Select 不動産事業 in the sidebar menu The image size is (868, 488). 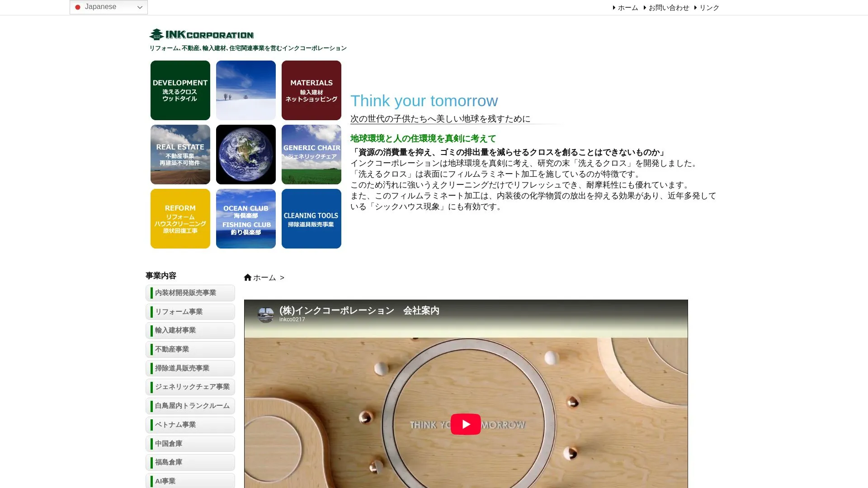tap(190, 349)
